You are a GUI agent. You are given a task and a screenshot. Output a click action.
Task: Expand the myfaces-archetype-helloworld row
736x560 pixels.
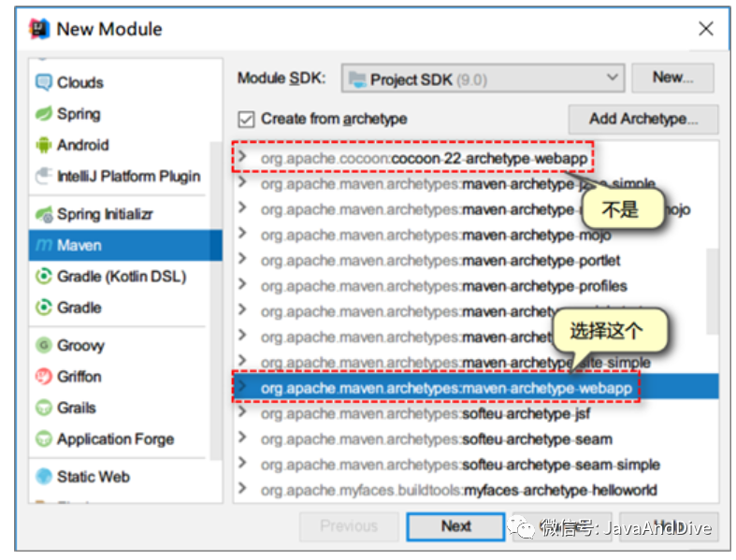(x=242, y=488)
